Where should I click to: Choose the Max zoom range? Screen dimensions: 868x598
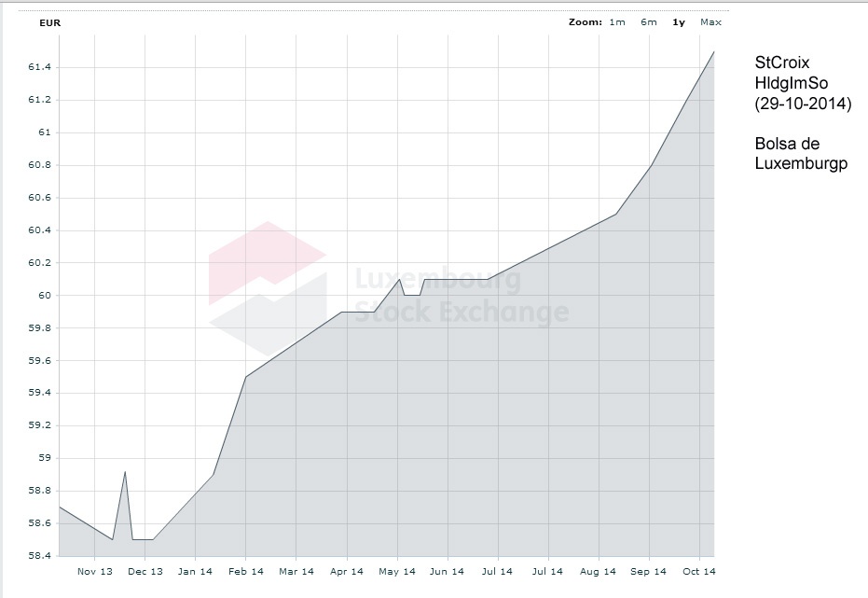(x=710, y=21)
